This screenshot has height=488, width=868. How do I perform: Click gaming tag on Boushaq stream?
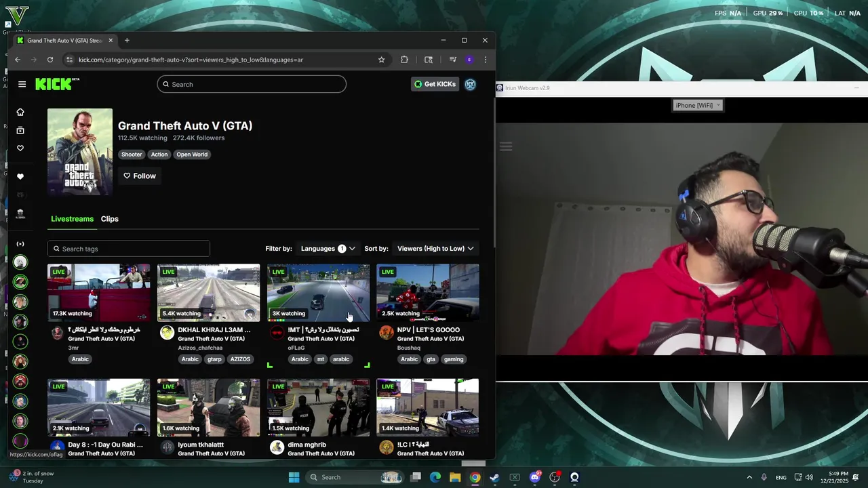click(454, 359)
